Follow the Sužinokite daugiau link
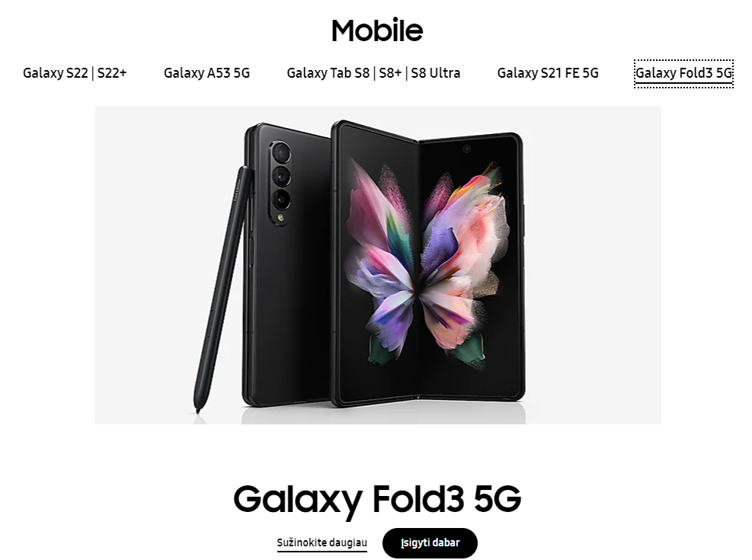Viewport: 752px width, 560px height. click(x=322, y=542)
